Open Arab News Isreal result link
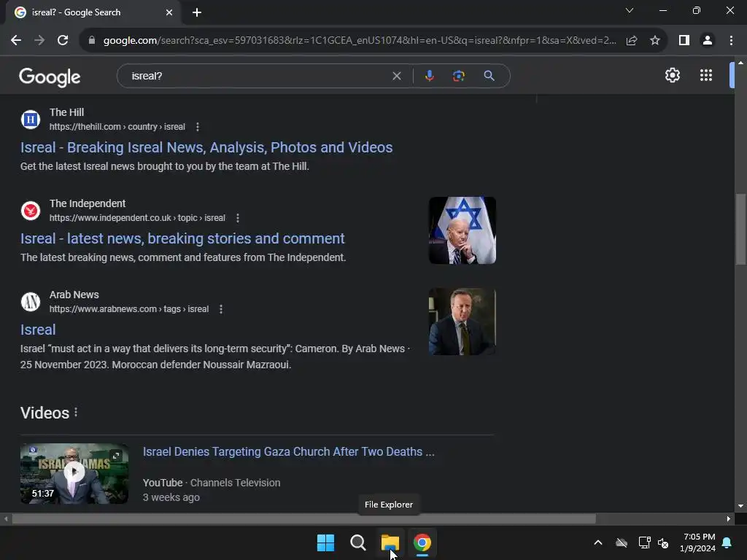 (x=38, y=330)
